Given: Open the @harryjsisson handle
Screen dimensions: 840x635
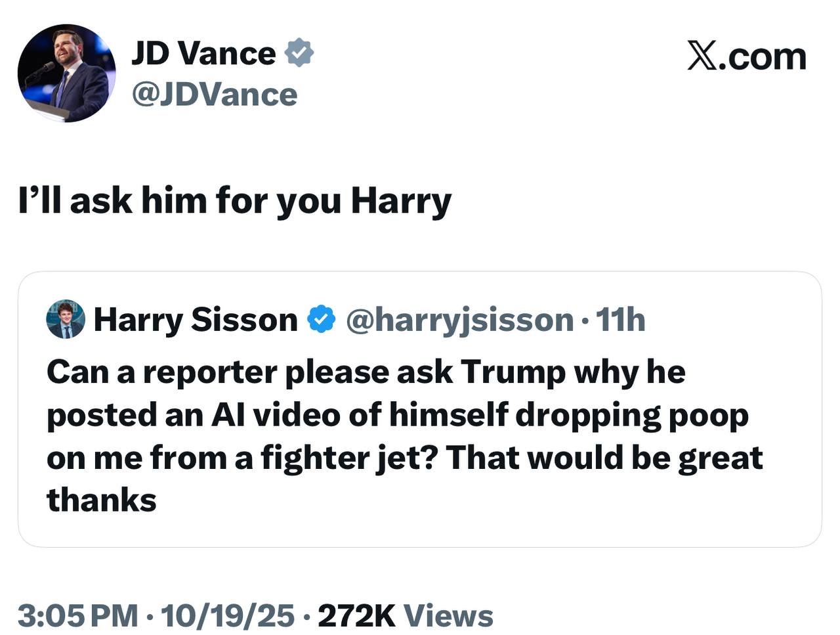Looking at the screenshot, I should [459, 320].
